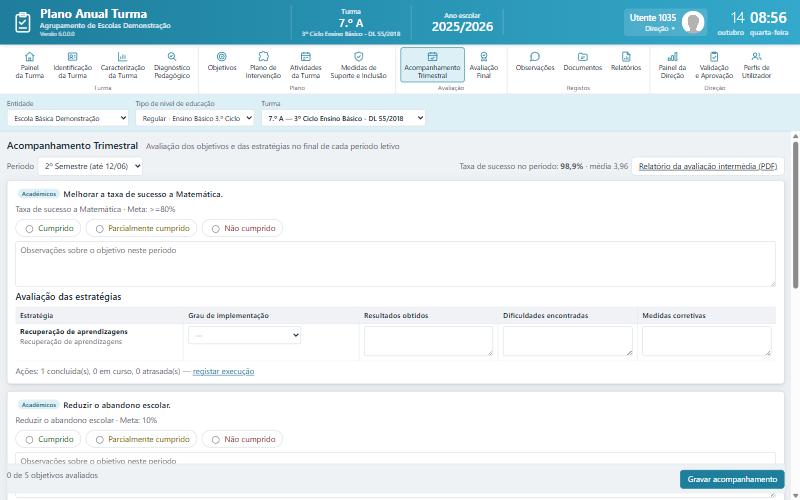Follow the registar execução link
Image resolution: width=800 pixels, height=500 pixels.
click(x=223, y=371)
